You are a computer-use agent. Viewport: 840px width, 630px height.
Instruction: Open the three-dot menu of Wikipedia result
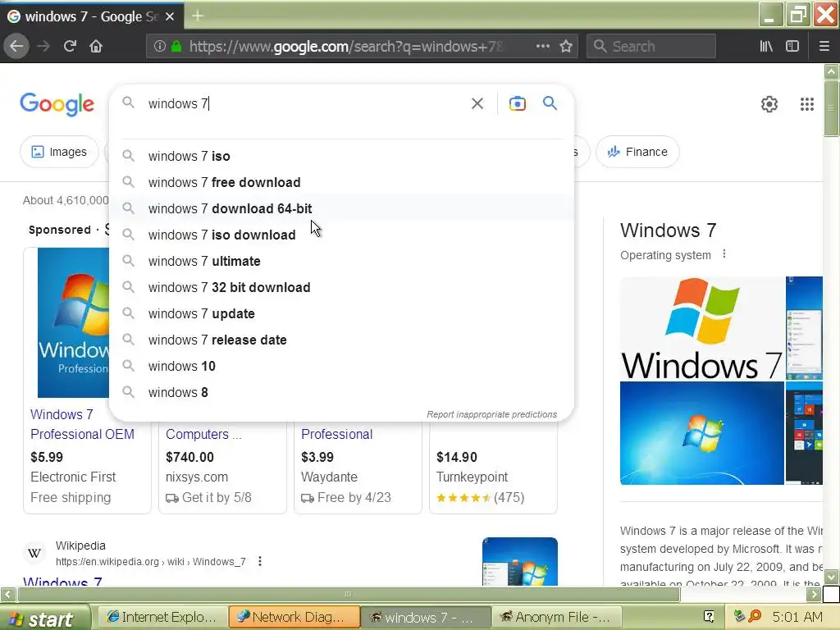pos(260,561)
